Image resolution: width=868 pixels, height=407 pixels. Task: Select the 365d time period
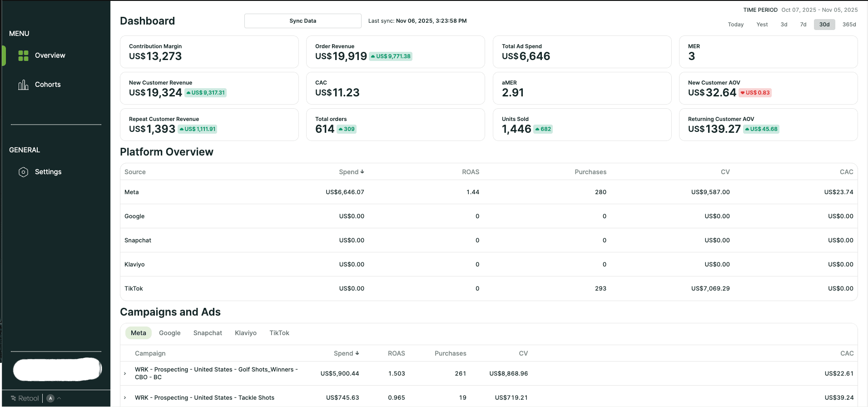pyautogui.click(x=849, y=25)
